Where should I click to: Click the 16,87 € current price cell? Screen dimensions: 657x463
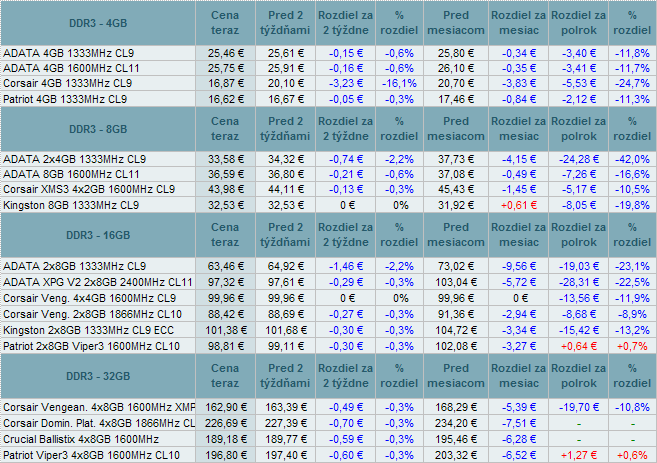pyautogui.click(x=226, y=83)
